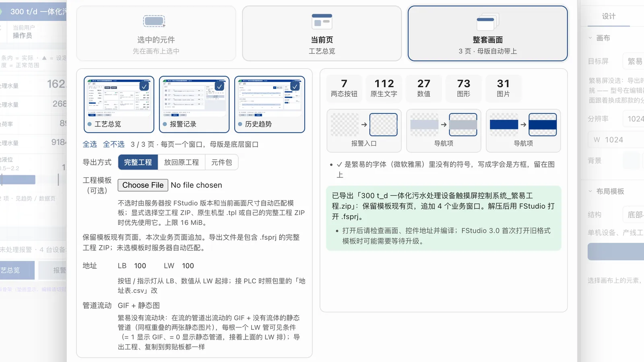The width and height of the screenshot is (644, 362).
Task: Click the 整套画面 stacked-pages icon
Action: point(487,22)
